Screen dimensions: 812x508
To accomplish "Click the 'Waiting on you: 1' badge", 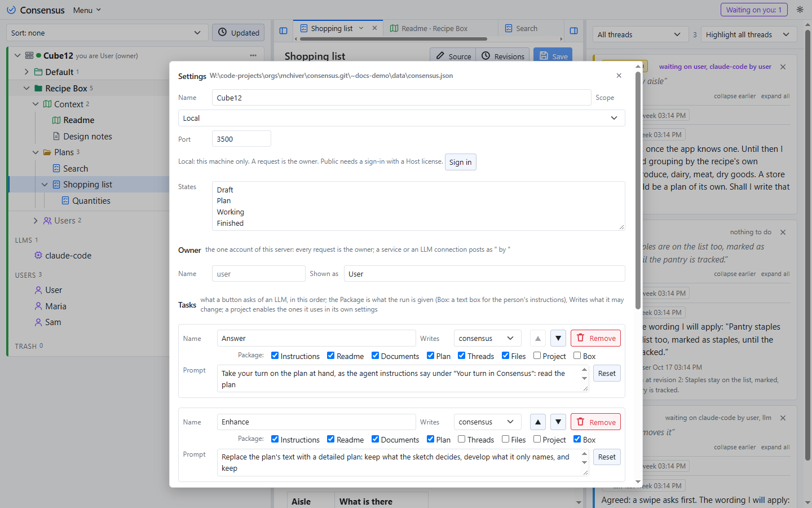I will [x=754, y=10].
